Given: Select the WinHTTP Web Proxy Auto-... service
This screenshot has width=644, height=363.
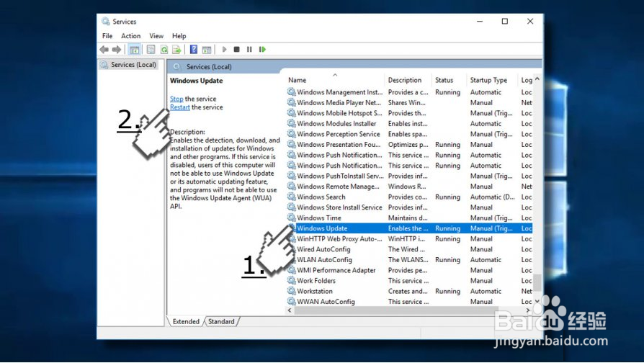Looking at the screenshot, I should [409, 239].
